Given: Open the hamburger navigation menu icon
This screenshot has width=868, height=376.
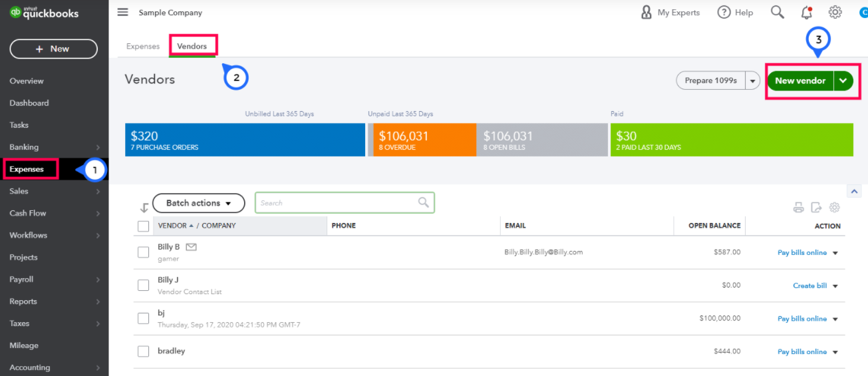Looking at the screenshot, I should coord(122,13).
